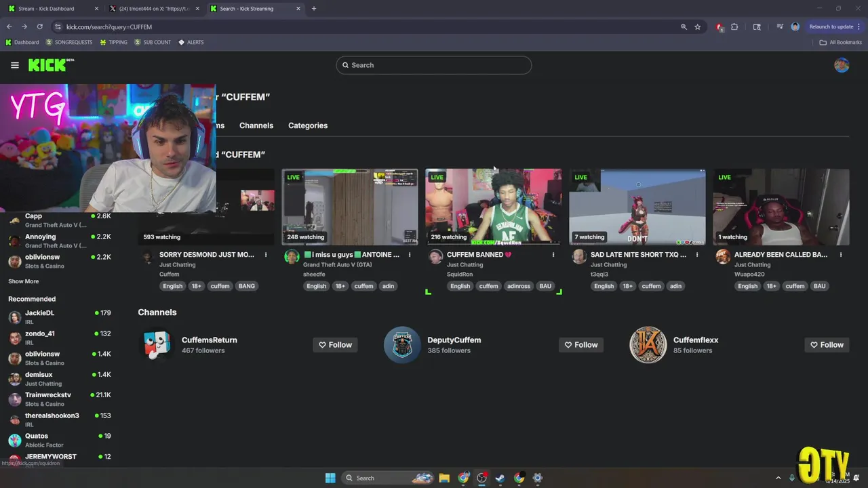The width and height of the screenshot is (868, 488).
Task: Open options for SAD LATE NITE stream
Action: 697,255
